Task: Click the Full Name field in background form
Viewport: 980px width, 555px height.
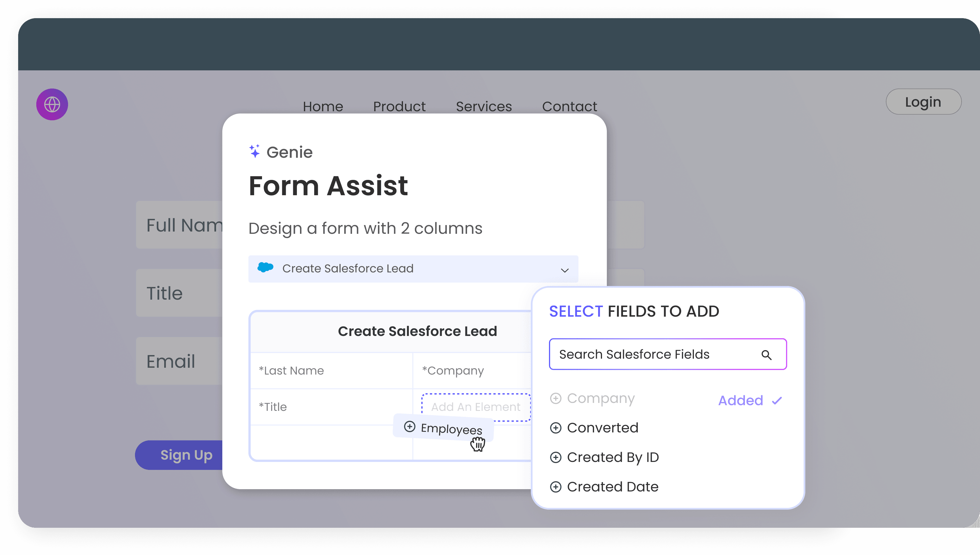Action: (x=179, y=225)
